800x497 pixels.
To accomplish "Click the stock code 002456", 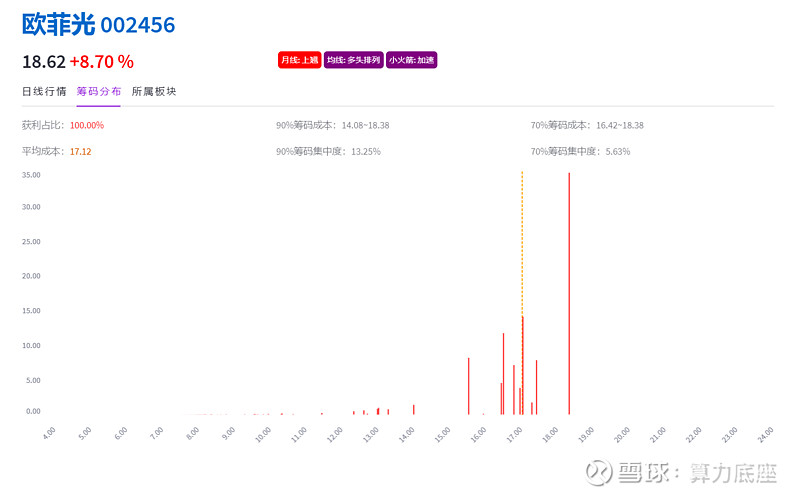I will 138,25.
